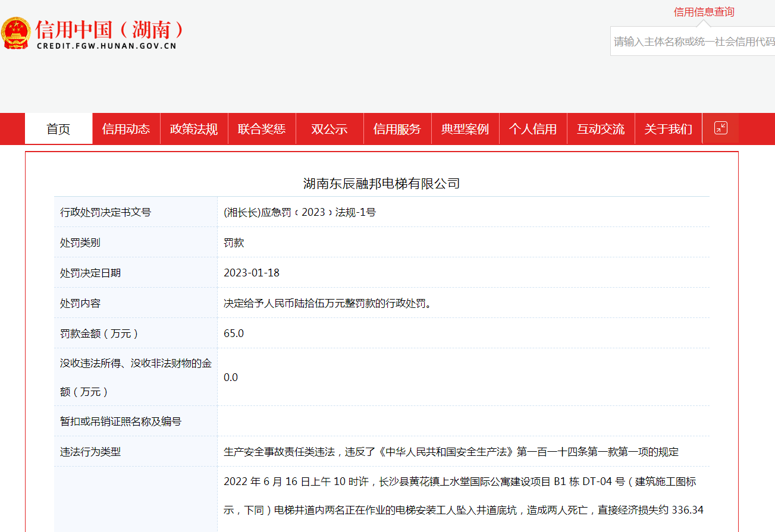Go to 信用服务 menu
This screenshot has width=775, height=532.
click(397, 129)
